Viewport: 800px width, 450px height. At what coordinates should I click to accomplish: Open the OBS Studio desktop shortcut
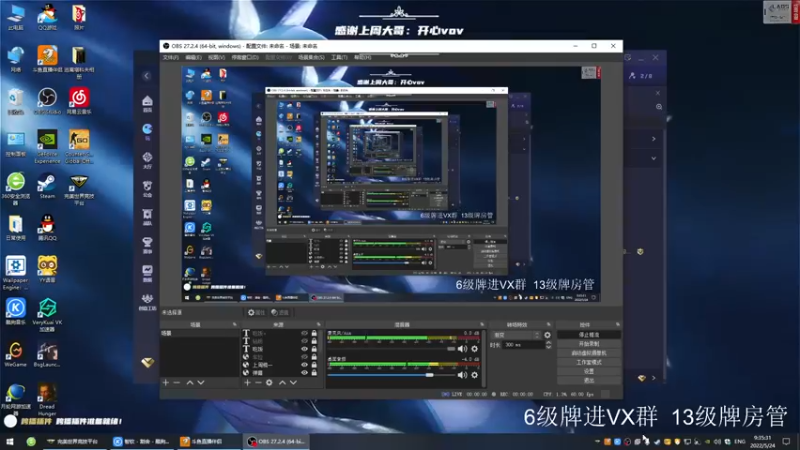click(47, 100)
